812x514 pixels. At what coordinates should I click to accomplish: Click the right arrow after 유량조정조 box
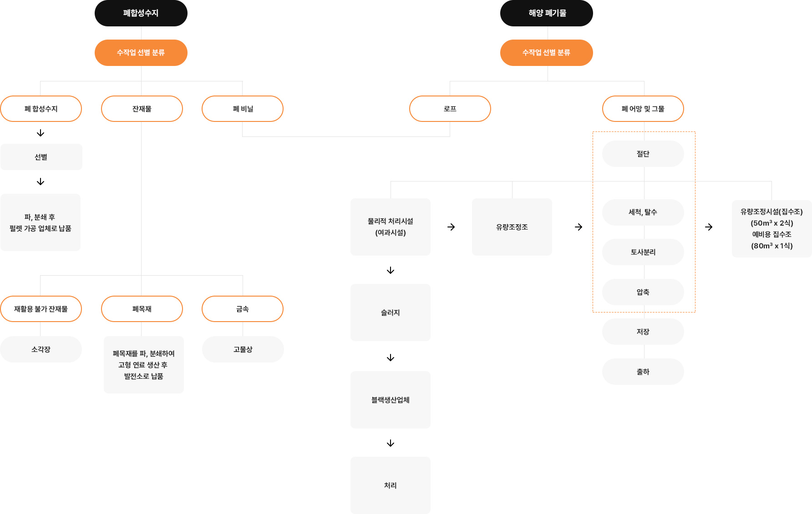coord(579,227)
